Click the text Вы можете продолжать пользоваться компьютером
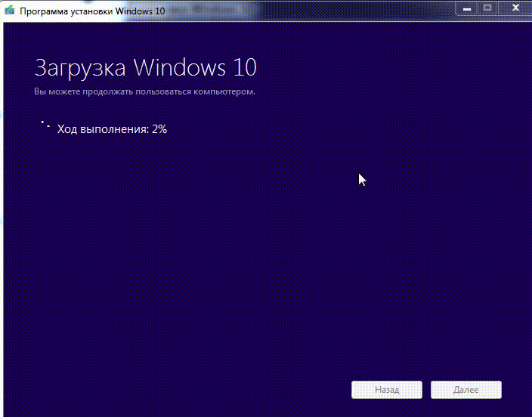Screen dimensions: 532x417 [x=144, y=91]
